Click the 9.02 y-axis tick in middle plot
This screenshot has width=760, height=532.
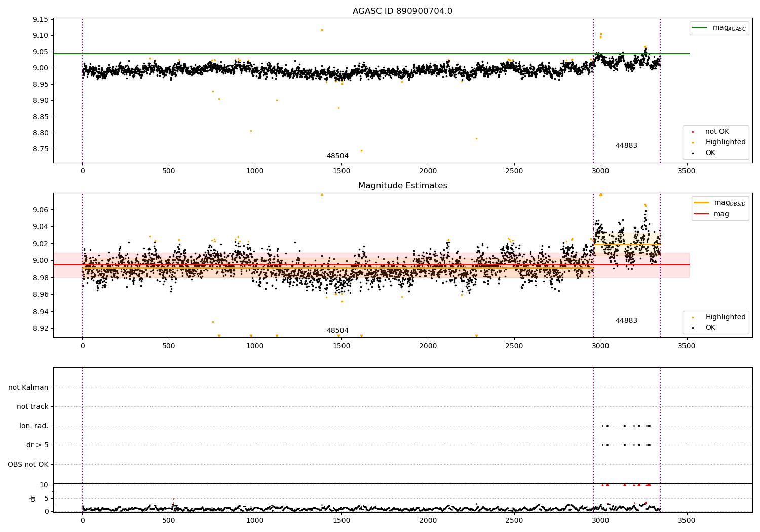(x=41, y=244)
